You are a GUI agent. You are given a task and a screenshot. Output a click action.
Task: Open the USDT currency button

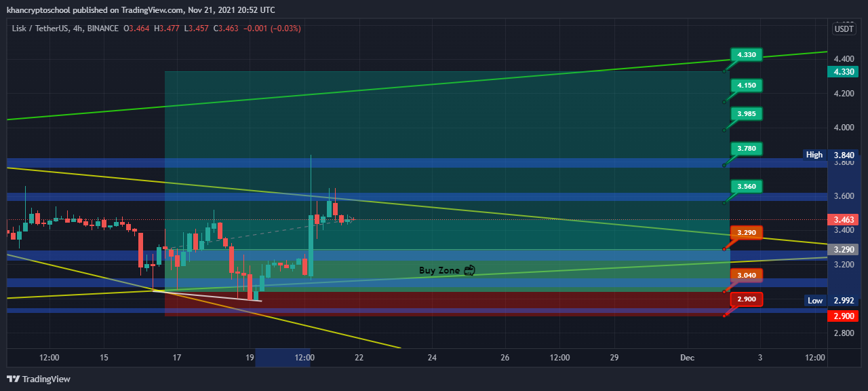pos(844,29)
